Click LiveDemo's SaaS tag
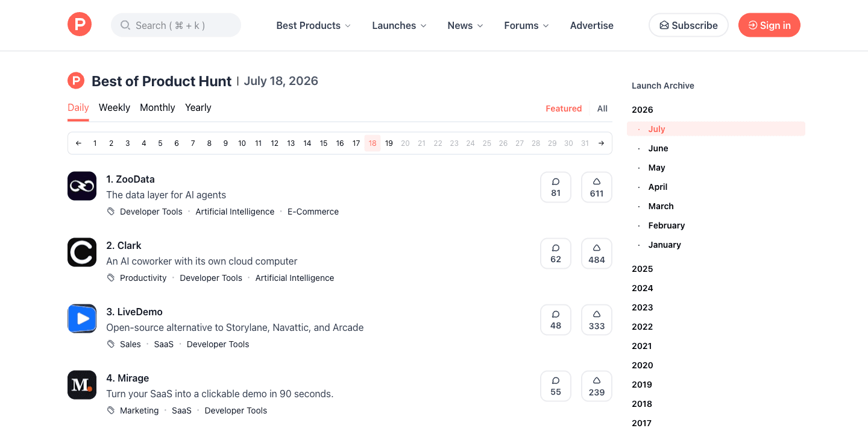This screenshot has height=434, width=868. click(x=163, y=344)
